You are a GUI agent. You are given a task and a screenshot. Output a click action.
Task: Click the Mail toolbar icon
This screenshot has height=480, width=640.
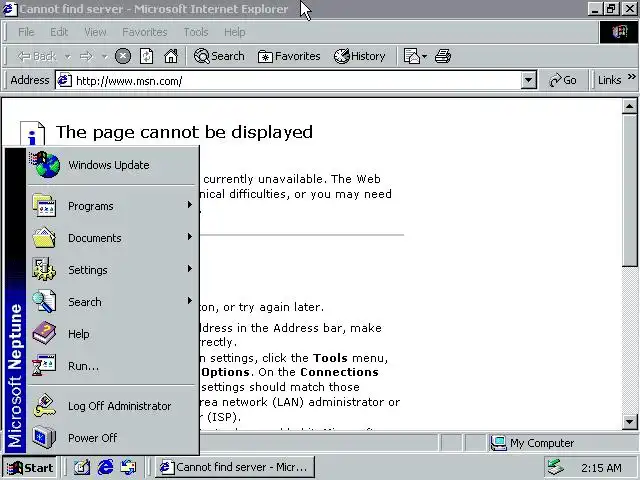point(411,56)
